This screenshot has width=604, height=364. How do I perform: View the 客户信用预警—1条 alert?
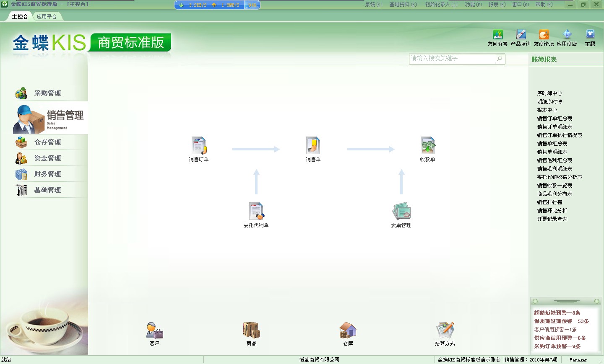[555, 330]
